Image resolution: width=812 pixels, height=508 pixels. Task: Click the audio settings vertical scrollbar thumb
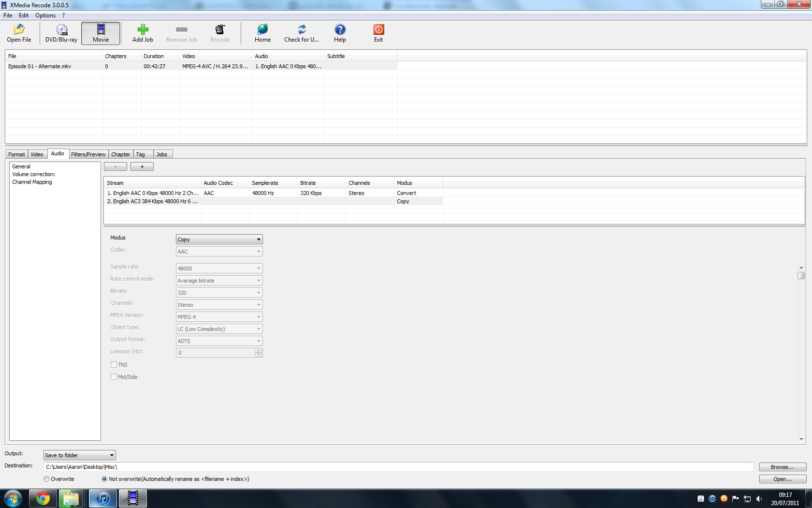pyautogui.click(x=801, y=275)
